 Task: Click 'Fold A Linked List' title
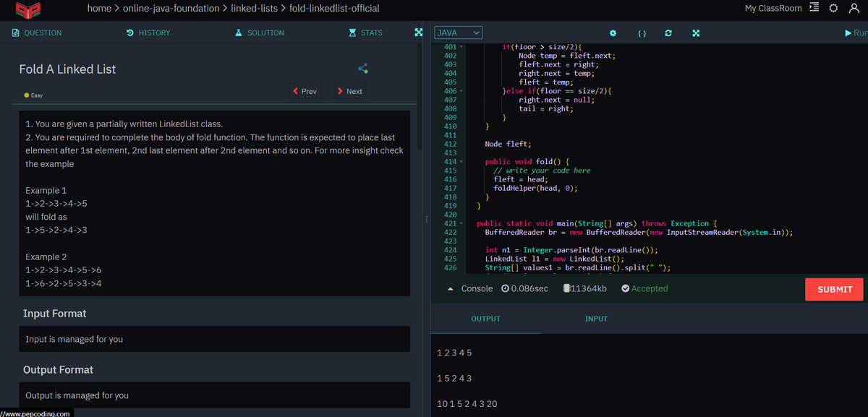coord(67,69)
